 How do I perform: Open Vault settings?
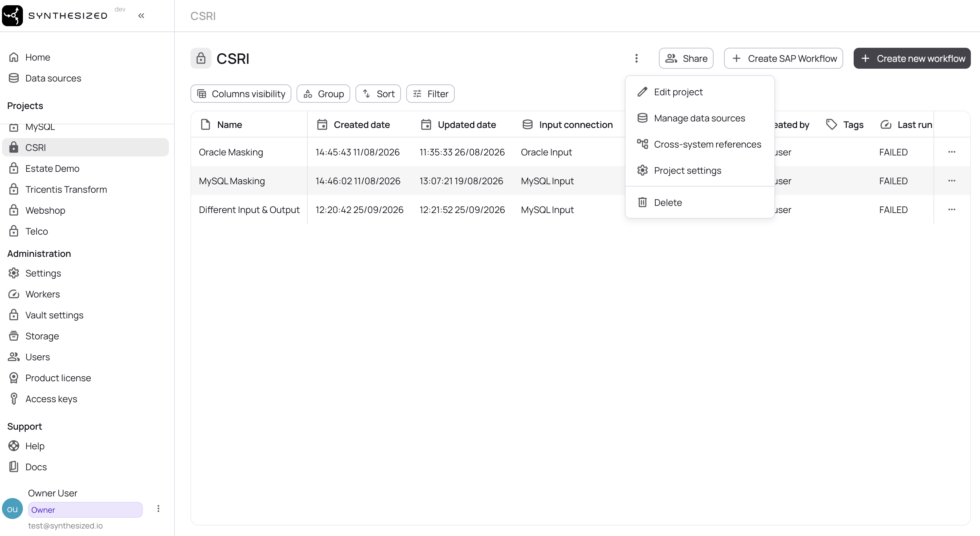(85, 315)
